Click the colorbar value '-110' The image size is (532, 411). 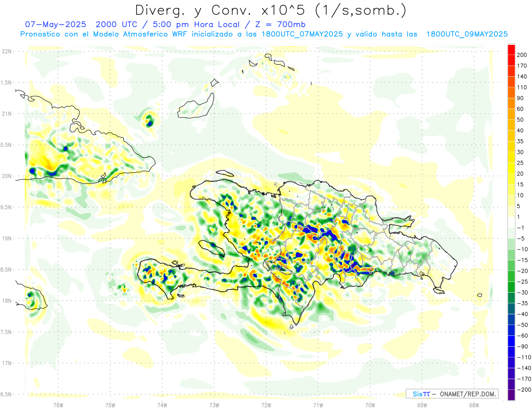(x=524, y=357)
